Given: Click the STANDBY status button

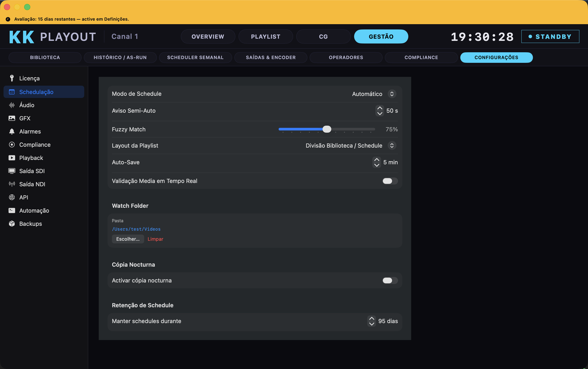Looking at the screenshot, I should point(550,36).
